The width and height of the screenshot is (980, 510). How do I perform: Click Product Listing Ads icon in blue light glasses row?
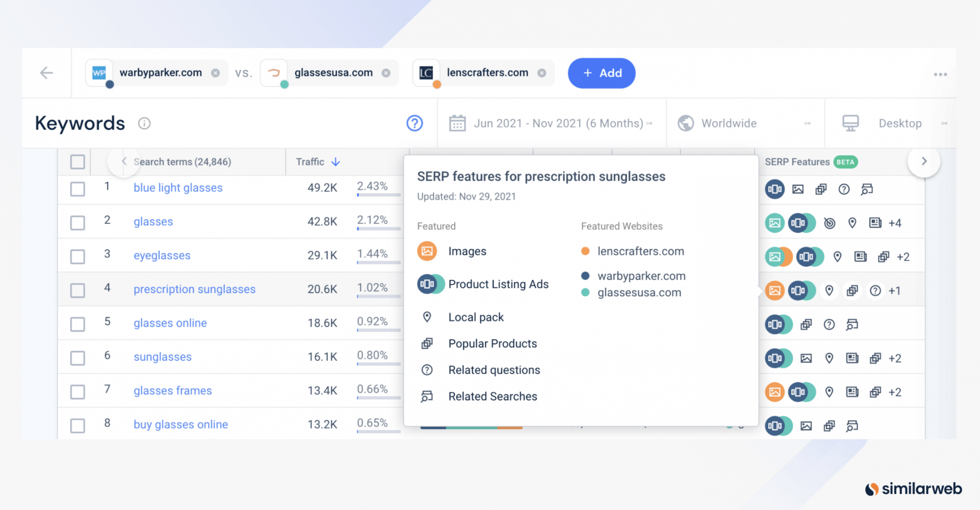[775, 189]
